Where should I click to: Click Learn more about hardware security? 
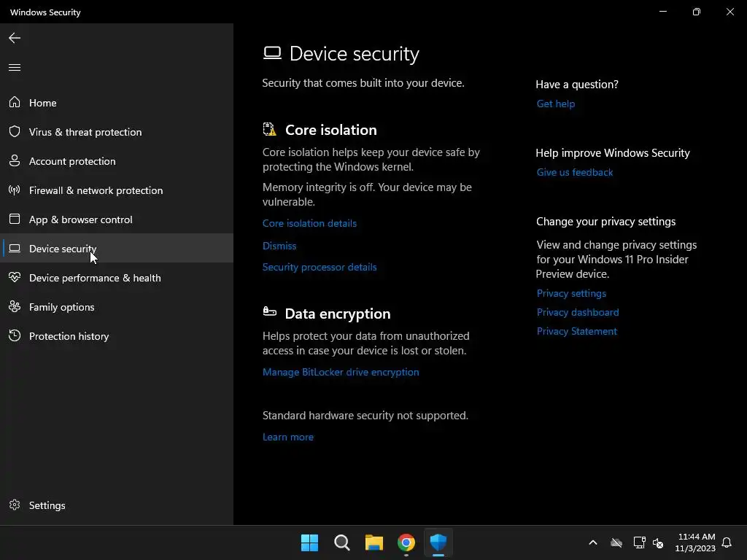point(287,437)
